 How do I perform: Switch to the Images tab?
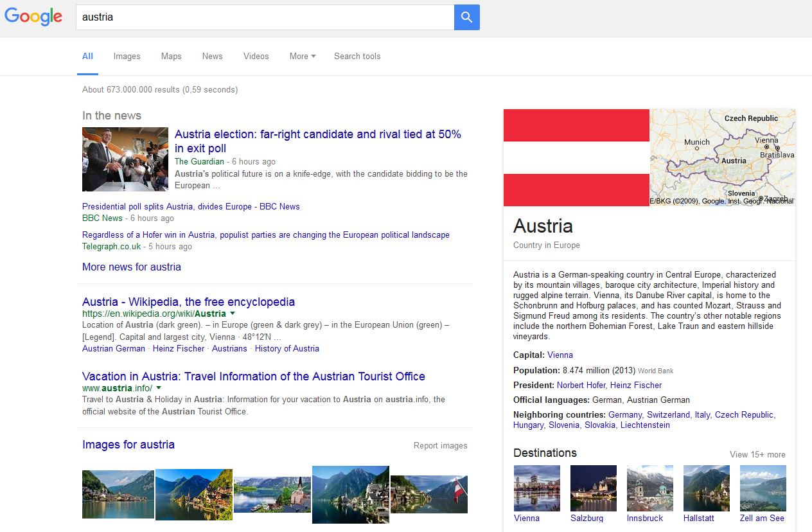tap(127, 56)
